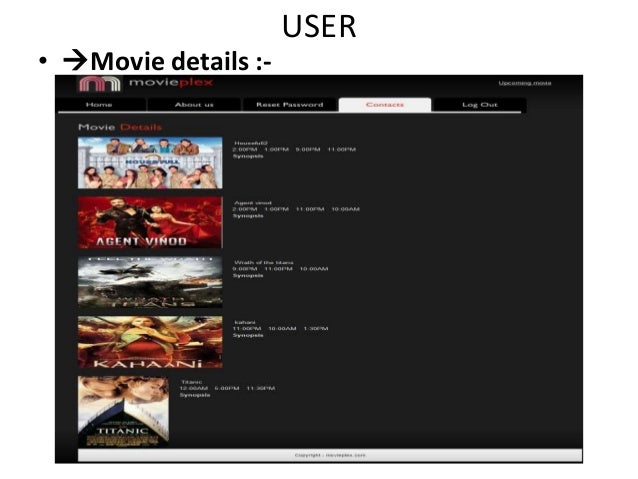Open Synopsis under Wrath of the Titans
Screen dimensions: 638x479
coord(248,276)
